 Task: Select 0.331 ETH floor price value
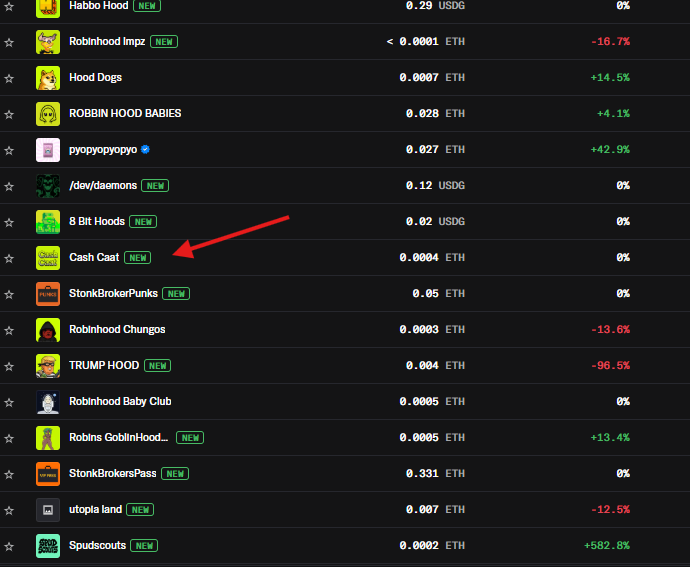(435, 474)
